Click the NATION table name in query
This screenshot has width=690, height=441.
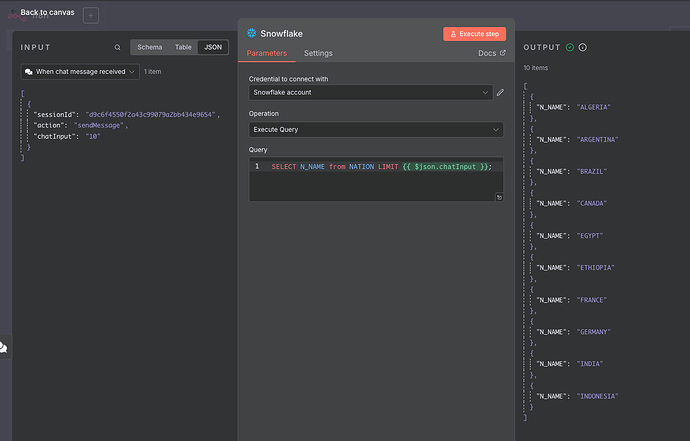pos(361,166)
